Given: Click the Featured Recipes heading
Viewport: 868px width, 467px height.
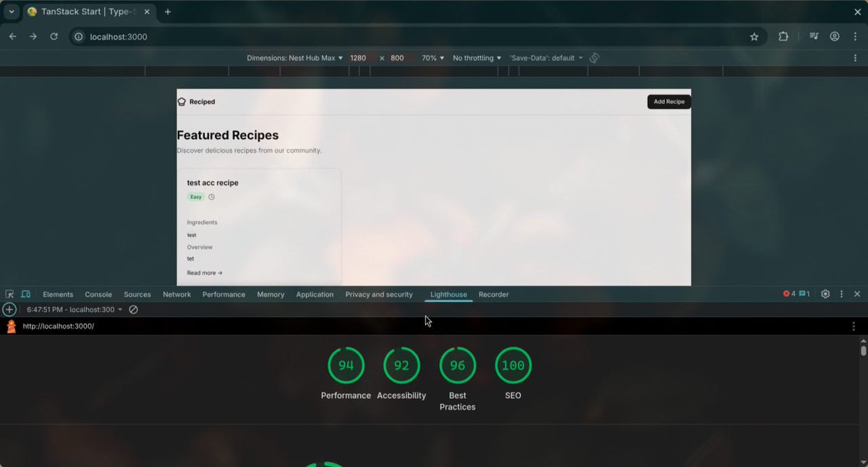Looking at the screenshot, I should (228, 135).
